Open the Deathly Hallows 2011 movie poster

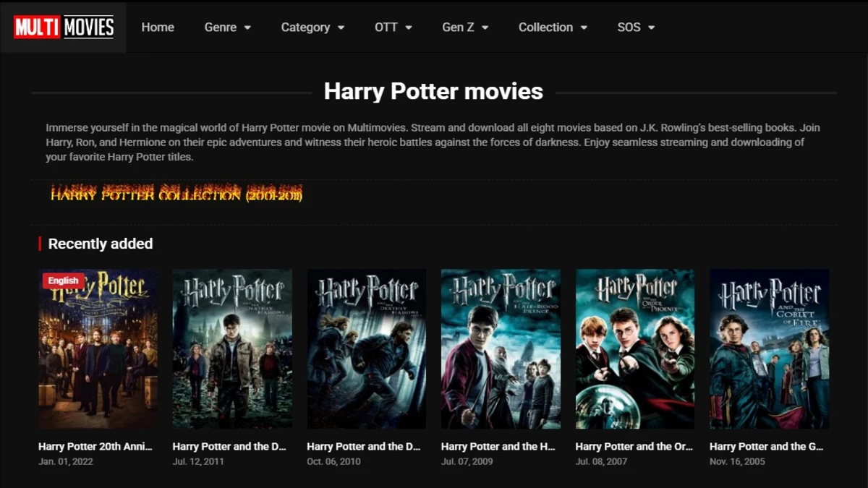231,351
